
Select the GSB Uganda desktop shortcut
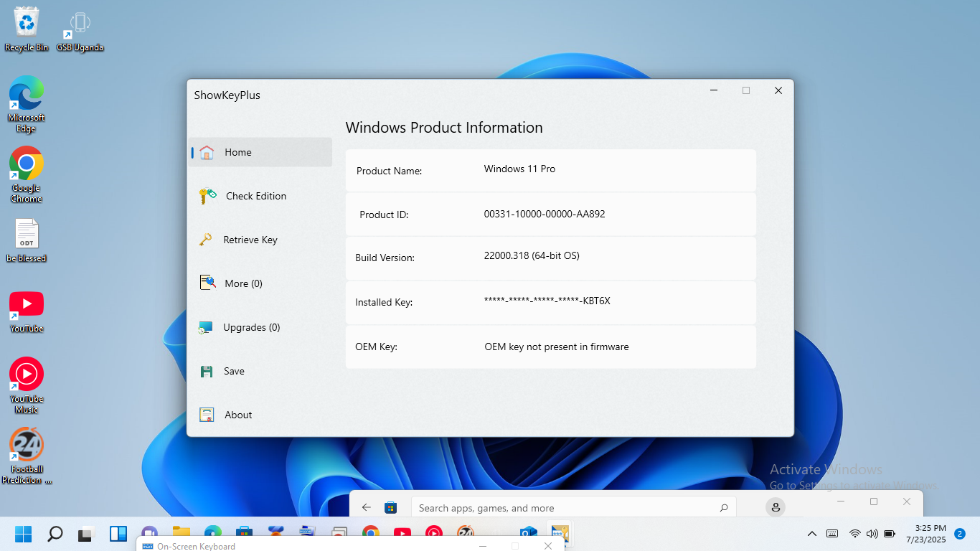coord(80,32)
